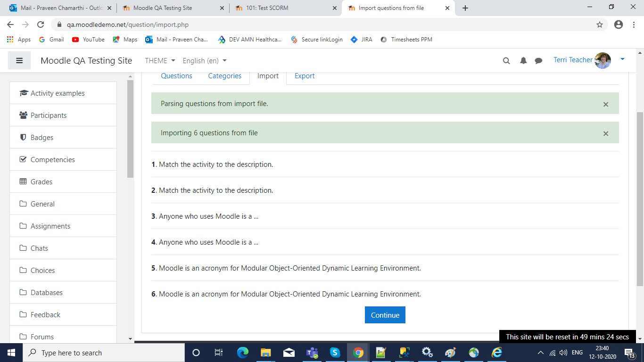Open the Chrome three-dot menu
Viewport: 644px width, 362px height.
click(633, 25)
